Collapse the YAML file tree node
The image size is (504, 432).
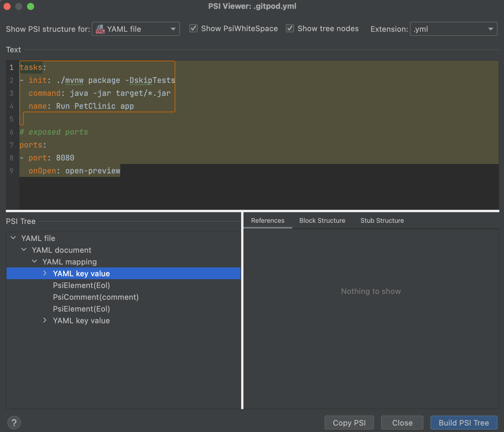pyautogui.click(x=13, y=238)
